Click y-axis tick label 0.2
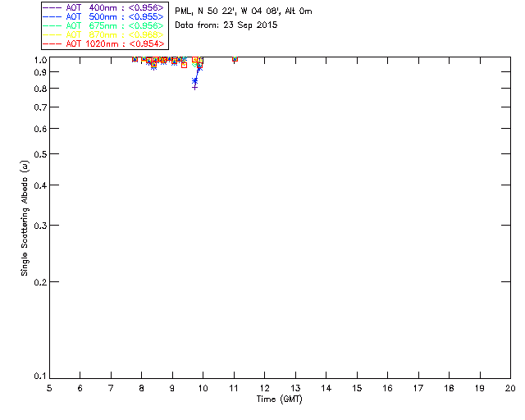 [x=40, y=282]
